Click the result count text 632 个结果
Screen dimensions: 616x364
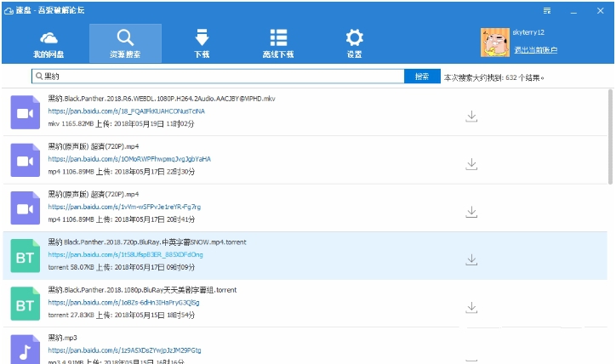click(524, 77)
